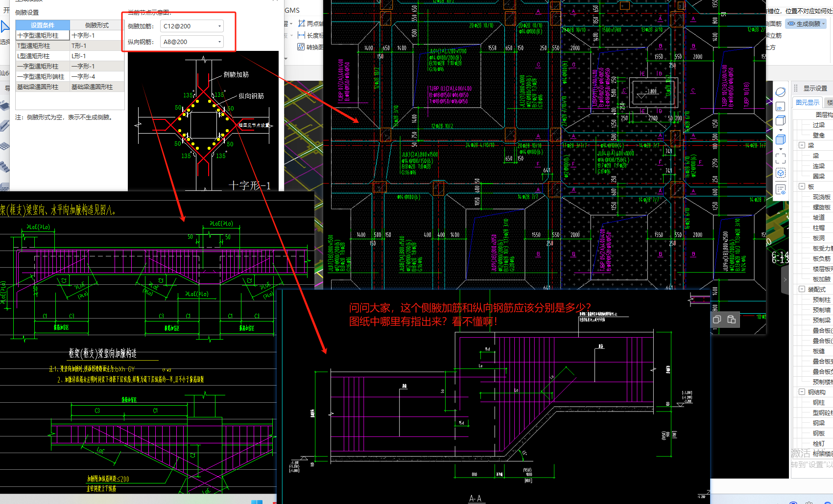Collapse the 板 tree group
Image resolution: width=833 pixels, height=504 pixels.
pyautogui.click(x=802, y=186)
